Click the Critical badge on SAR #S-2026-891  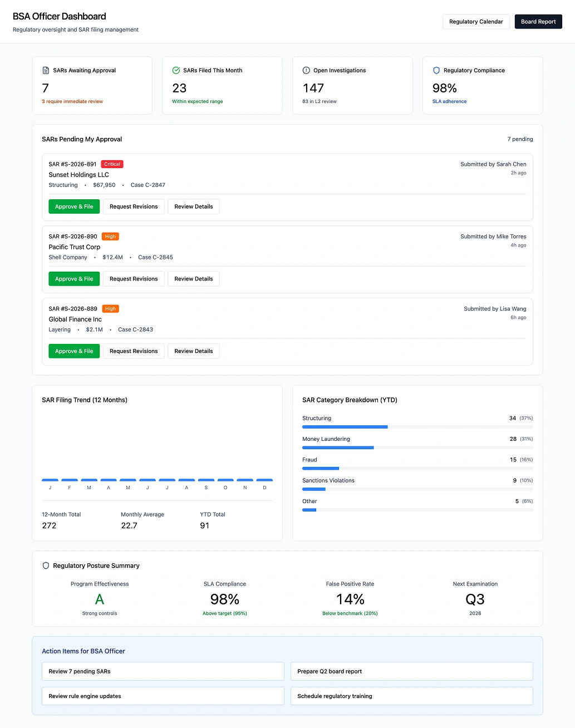pos(112,164)
